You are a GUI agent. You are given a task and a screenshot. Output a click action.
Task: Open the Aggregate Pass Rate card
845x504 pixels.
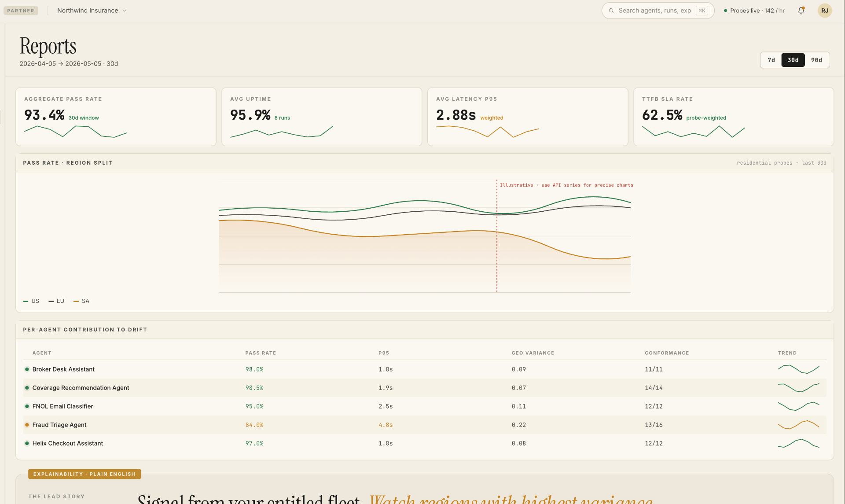(116, 117)
